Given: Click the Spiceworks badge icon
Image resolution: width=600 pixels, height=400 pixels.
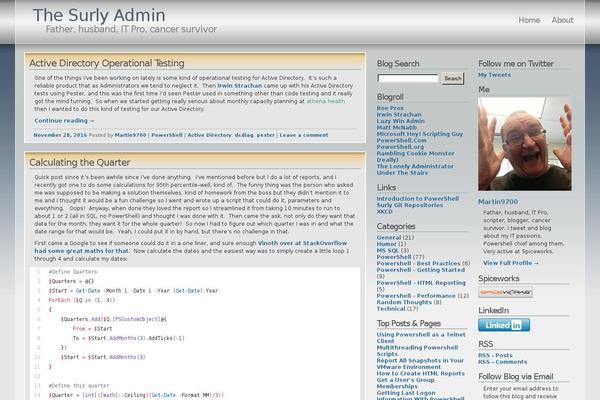Looking at the screenshot, I should 505,292.
